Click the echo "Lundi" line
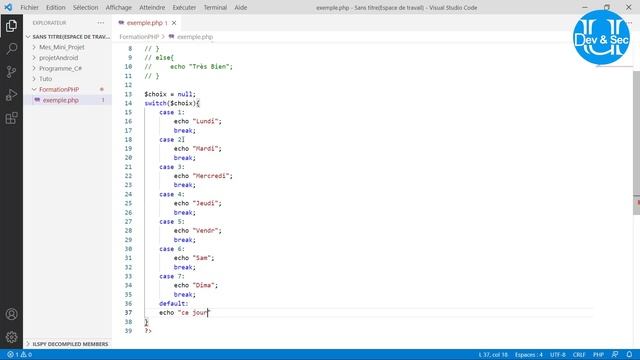Screen dimensions: 640x360 (x=198, y=121)
